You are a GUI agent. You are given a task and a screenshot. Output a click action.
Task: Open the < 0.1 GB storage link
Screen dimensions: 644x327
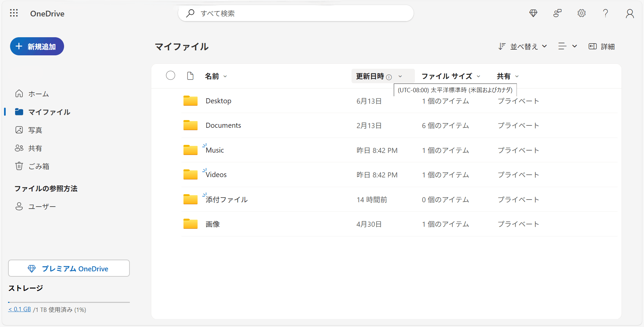click(x=19, y=309)
